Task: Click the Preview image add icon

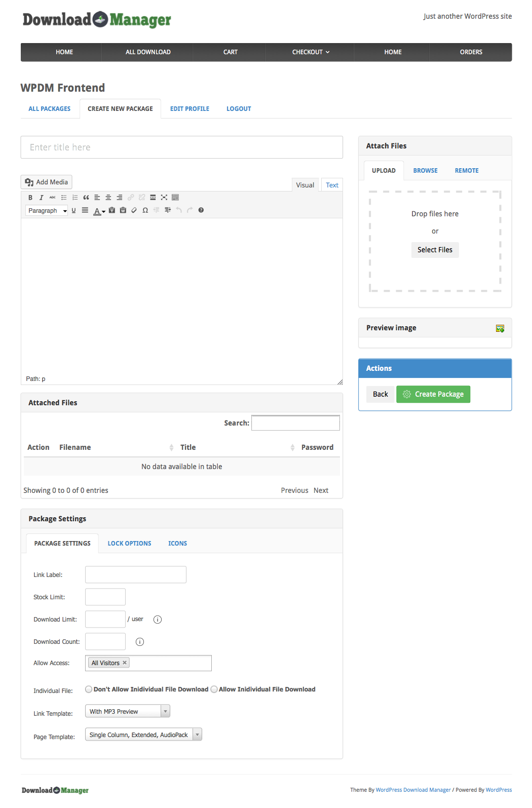Action: click(x=500, y=328)
